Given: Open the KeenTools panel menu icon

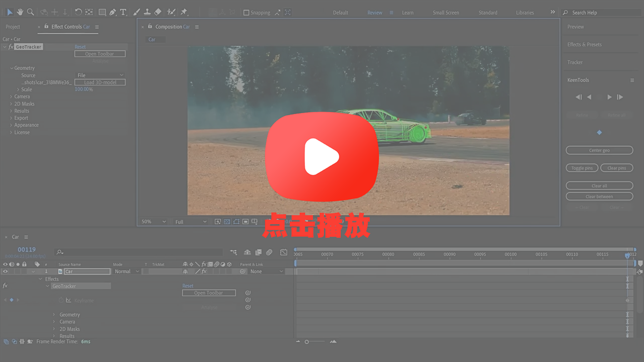Looking at the screenshot, I should coord(632,80).
